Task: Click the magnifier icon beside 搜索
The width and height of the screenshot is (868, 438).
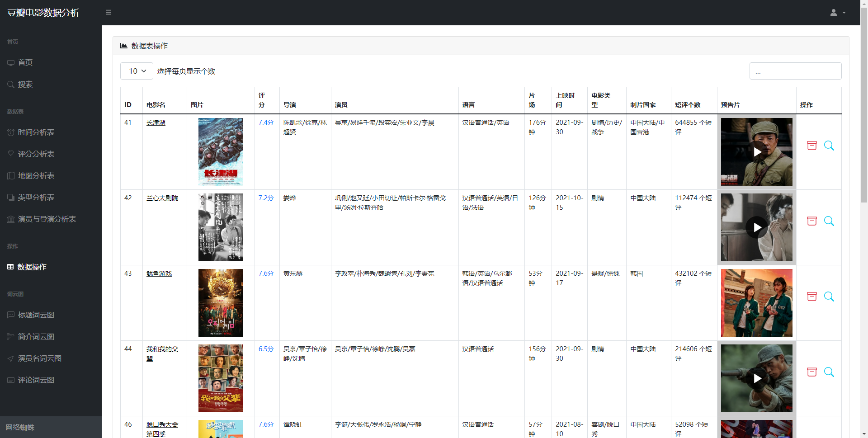Action: click(x=11, y=85)
